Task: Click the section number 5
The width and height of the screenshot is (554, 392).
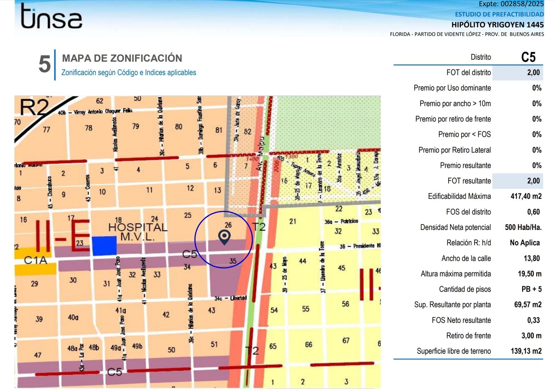Action: [45, 64]
